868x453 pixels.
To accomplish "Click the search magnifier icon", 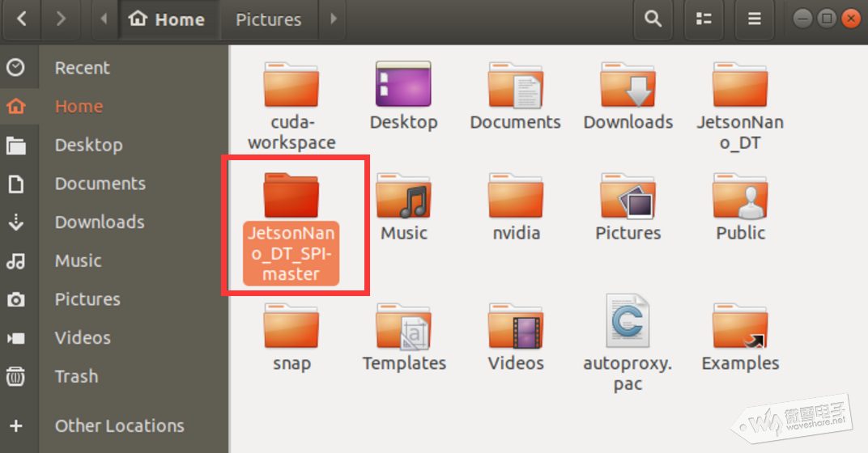I will click(653, 19).
